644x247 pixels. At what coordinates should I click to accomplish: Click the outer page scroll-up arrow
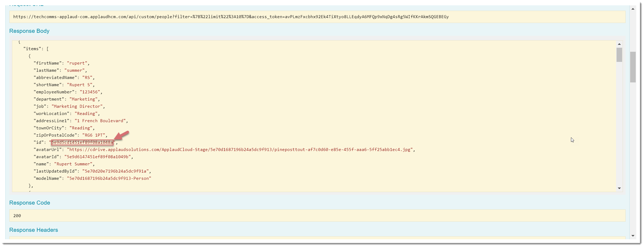click(633, 9)
